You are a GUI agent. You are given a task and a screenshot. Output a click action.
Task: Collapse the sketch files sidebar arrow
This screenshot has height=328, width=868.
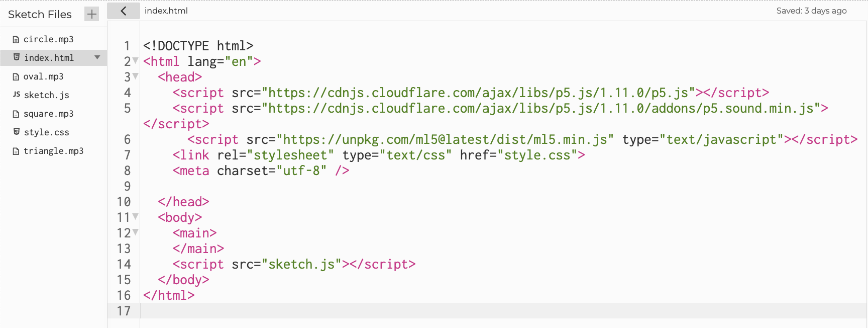click(123, 11)
